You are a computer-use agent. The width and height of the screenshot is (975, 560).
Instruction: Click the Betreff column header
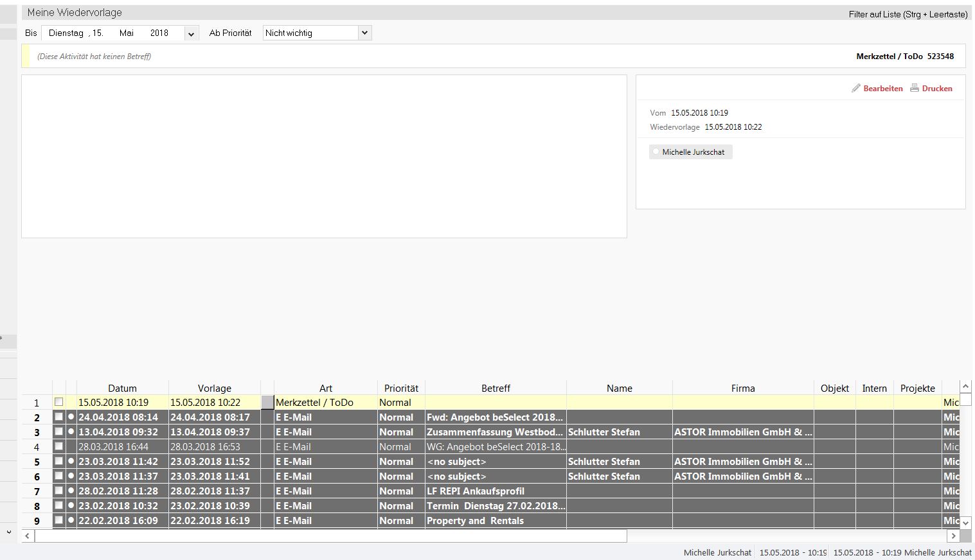(496, 388)
